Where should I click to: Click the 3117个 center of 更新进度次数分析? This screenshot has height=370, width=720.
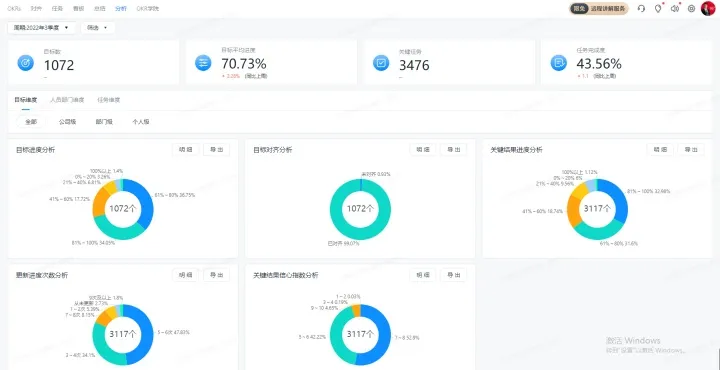(x=123, y=335)
